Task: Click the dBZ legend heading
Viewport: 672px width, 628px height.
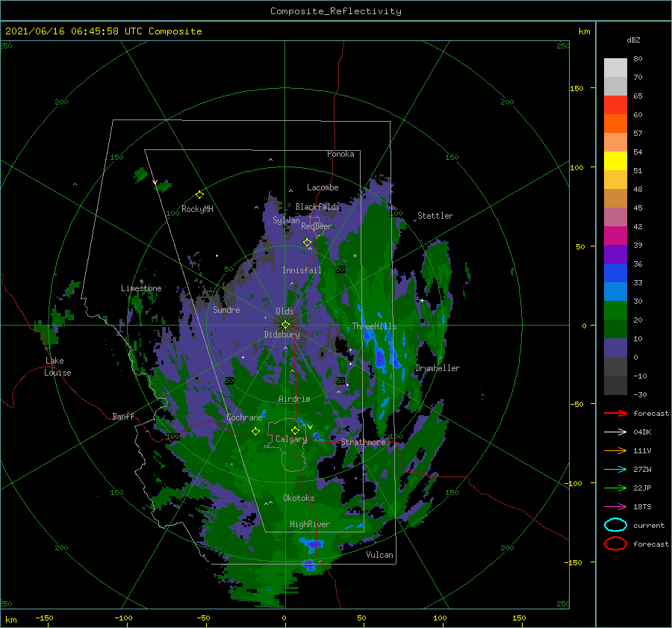Action: [633, 40]
